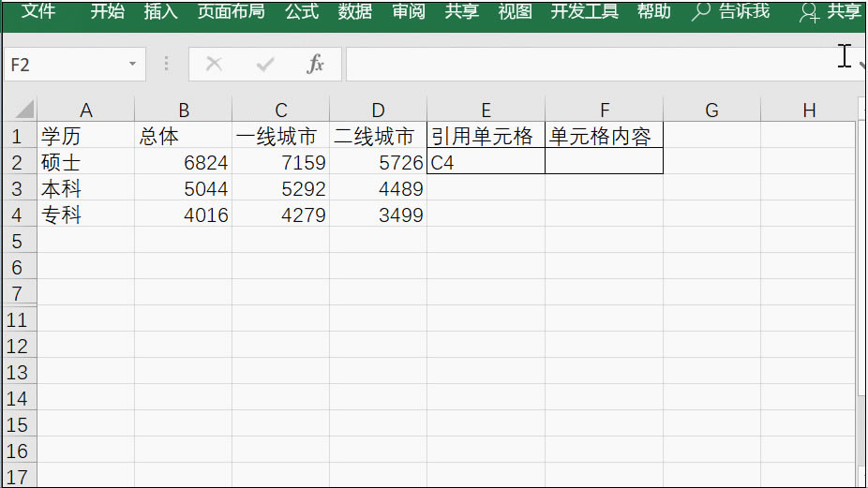Select the 页面布局 tab
868x488 pixels.
click(231, 11)
